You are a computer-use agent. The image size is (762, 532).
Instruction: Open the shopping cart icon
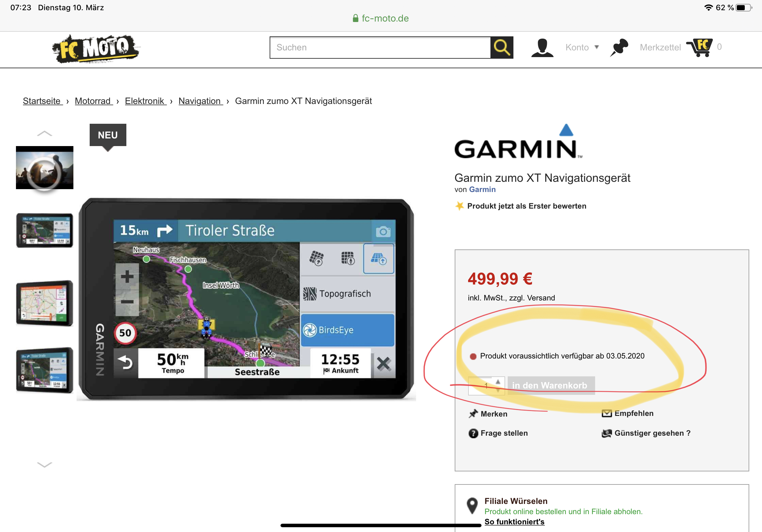tap(699, 48)
